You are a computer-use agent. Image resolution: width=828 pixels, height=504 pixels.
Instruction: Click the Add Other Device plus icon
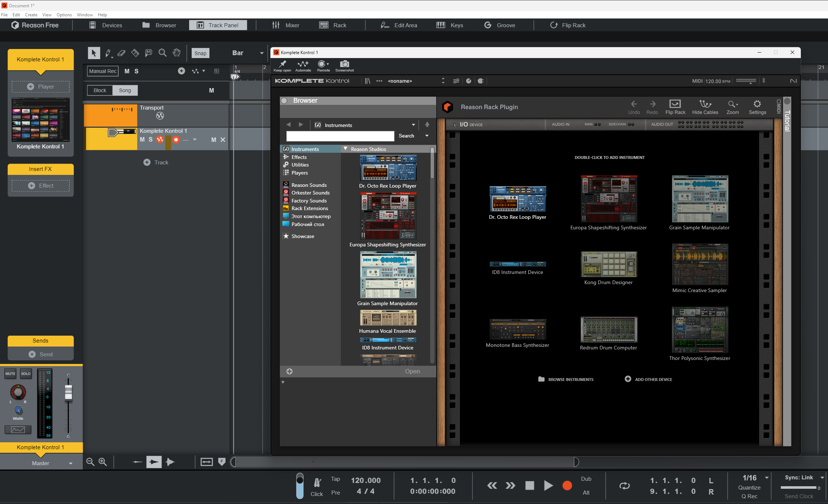pos(628,379)
